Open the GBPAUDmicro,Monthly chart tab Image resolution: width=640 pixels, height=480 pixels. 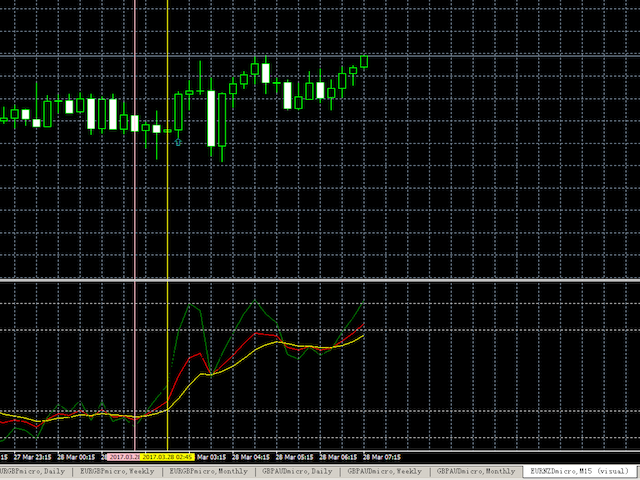[x=477, y=470]
